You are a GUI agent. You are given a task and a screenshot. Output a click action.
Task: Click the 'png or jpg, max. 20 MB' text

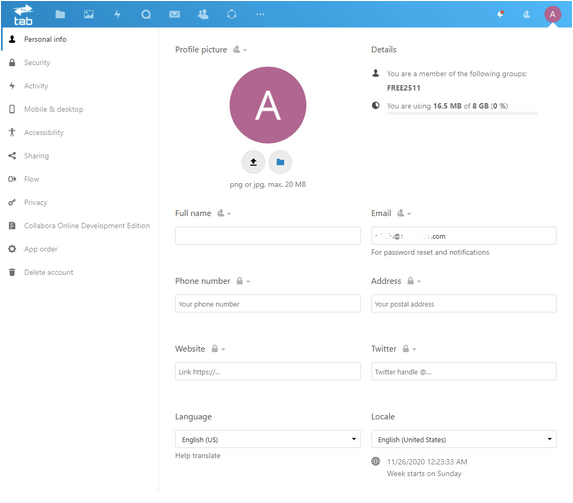click(x=267, y=184)
